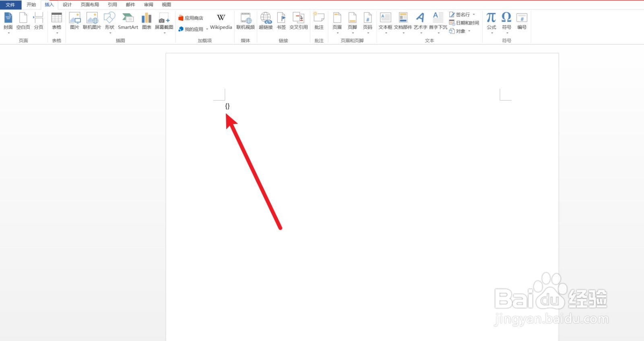Expand the arrow under 形状 shapes

[110, 33]
